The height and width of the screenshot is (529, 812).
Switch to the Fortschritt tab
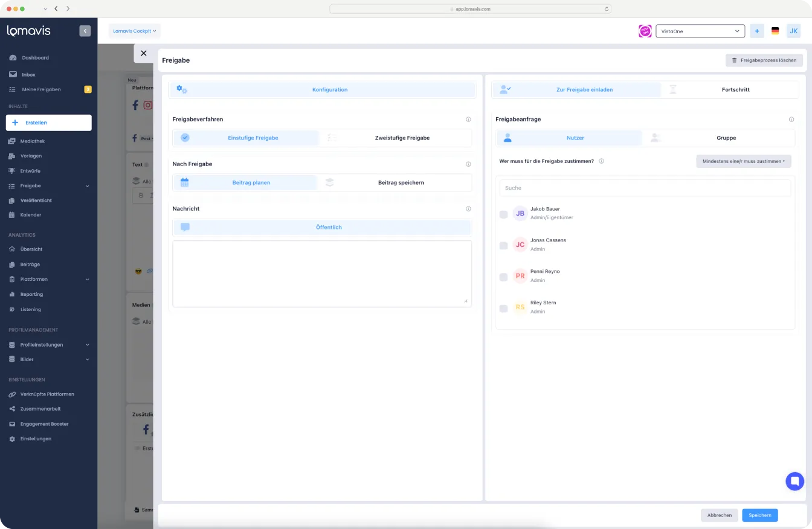[x=730, y=90]
